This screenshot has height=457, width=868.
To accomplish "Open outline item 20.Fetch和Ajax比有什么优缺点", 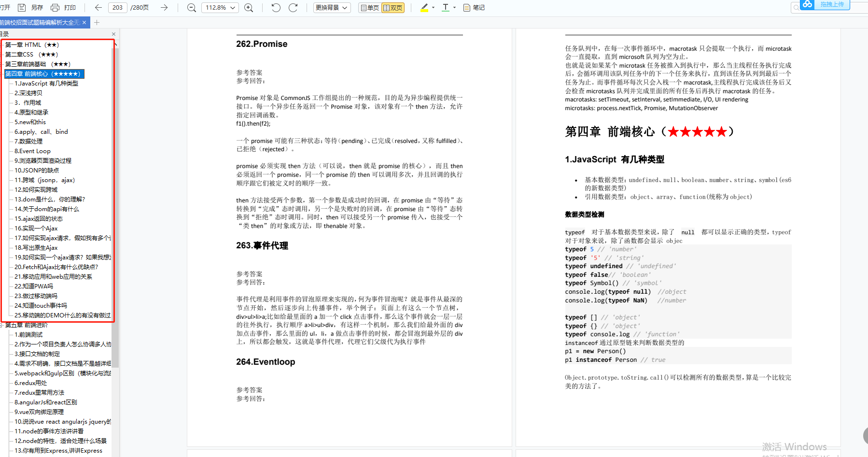I will (56, 267).
